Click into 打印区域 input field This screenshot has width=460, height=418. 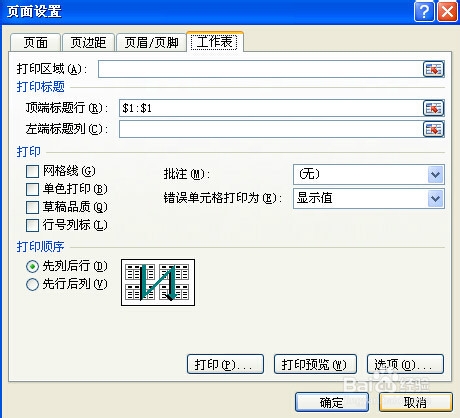tap(260, 69)
